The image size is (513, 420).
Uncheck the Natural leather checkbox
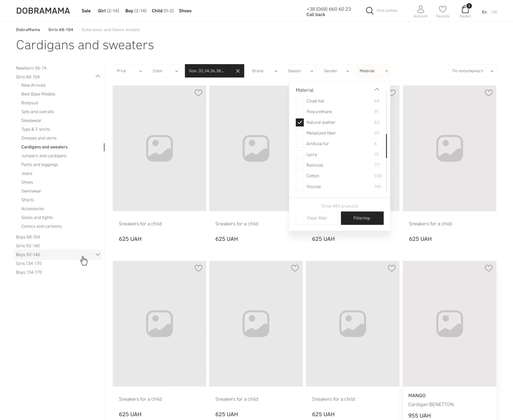click(x=300, y=122)
